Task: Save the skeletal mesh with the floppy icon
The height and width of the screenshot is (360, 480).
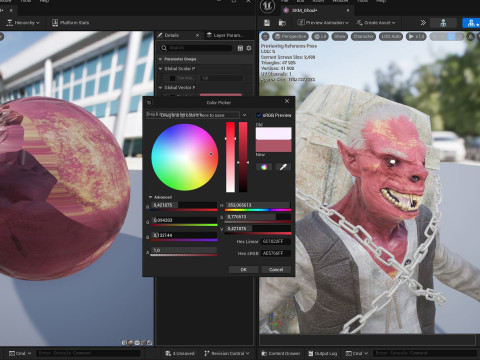Action: pyautogui.click(x=267, y=23)
